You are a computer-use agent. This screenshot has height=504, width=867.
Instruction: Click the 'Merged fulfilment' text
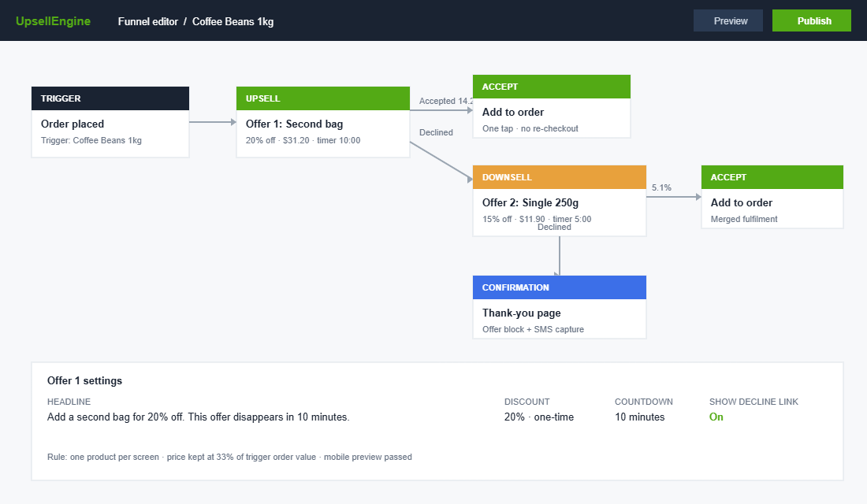(744, 219)
